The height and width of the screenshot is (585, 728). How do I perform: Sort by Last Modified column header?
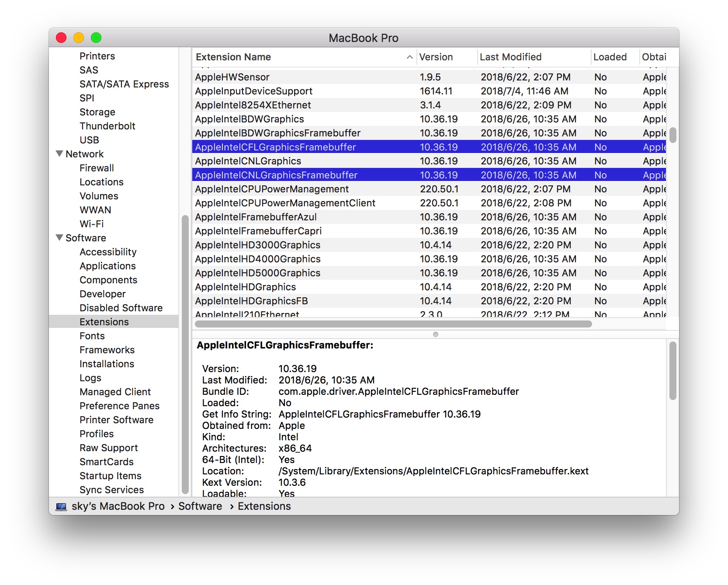(x=534, y=57)
